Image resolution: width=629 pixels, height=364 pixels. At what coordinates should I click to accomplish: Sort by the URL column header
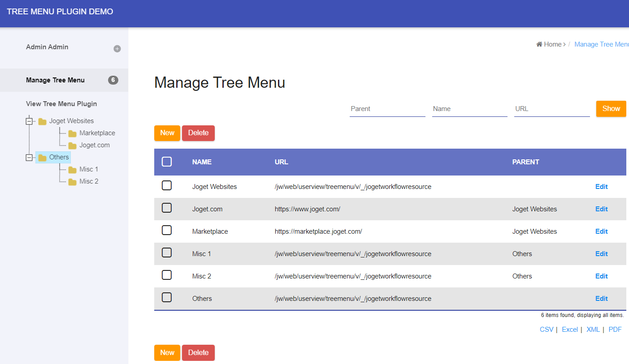pyautogui.click(x=282, y=162)
